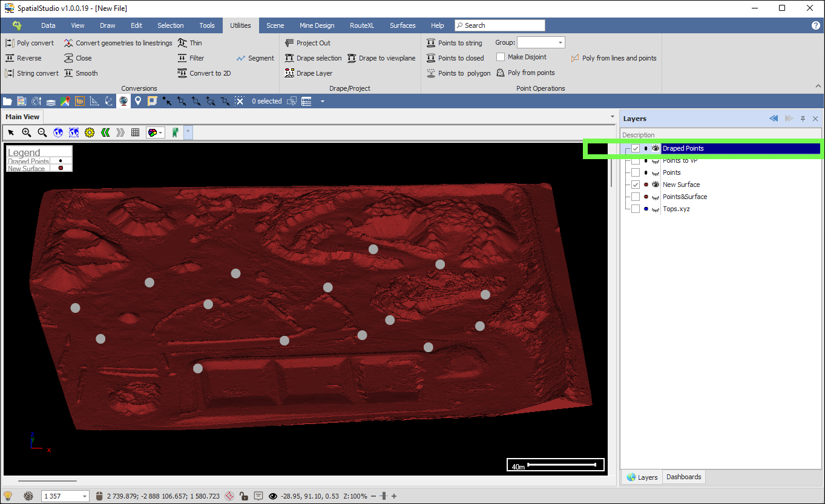Check the Points to VP layer checkbox

636,160
